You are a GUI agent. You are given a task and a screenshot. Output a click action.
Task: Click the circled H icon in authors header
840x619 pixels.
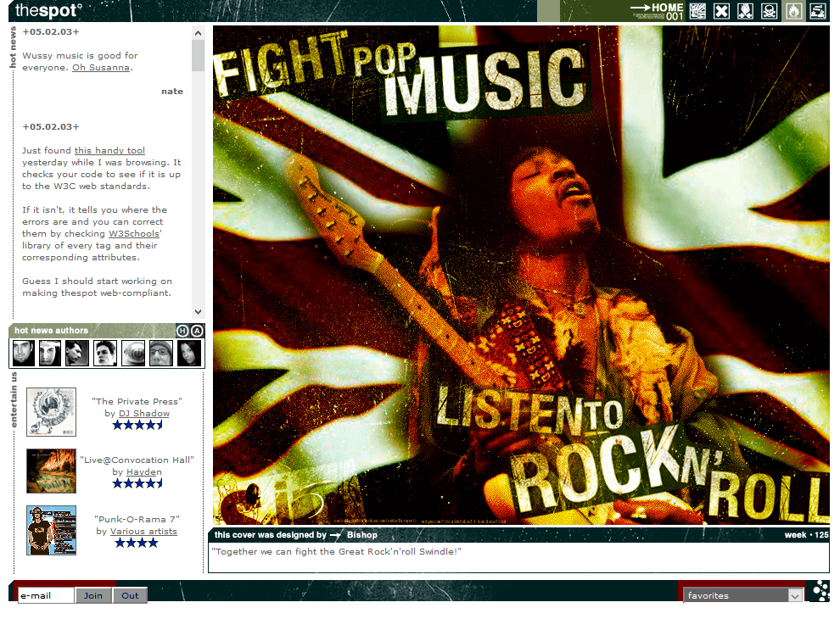coord(182,331)
